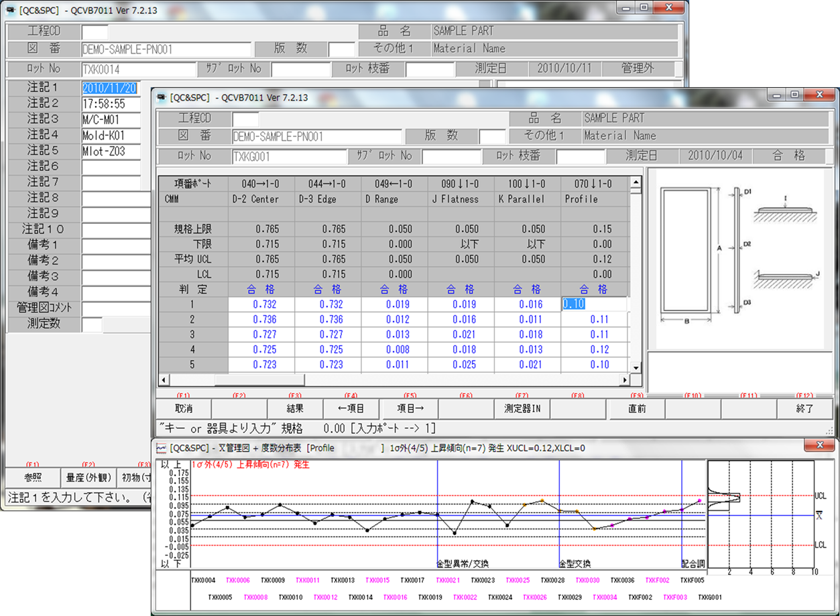Click the table's vertical scrollbar down arrow

click(x=636, y=367)
